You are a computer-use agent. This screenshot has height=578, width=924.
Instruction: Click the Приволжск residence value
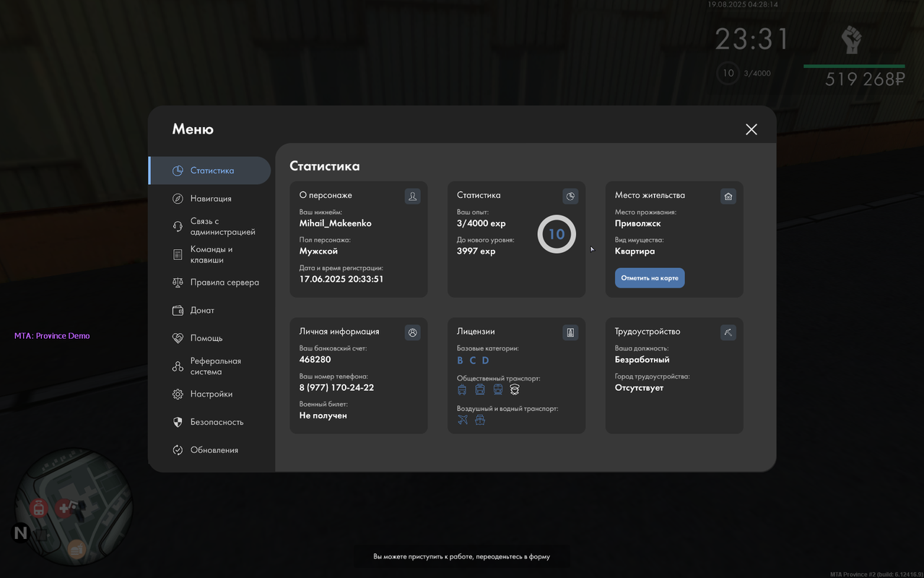638,223
